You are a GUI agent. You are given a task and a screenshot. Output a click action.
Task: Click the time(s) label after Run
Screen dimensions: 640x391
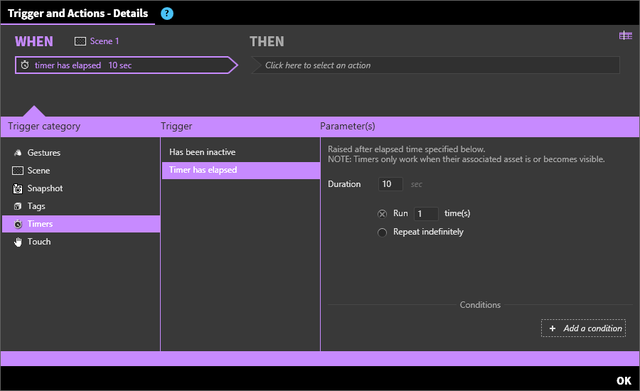[x=457, y=213]
